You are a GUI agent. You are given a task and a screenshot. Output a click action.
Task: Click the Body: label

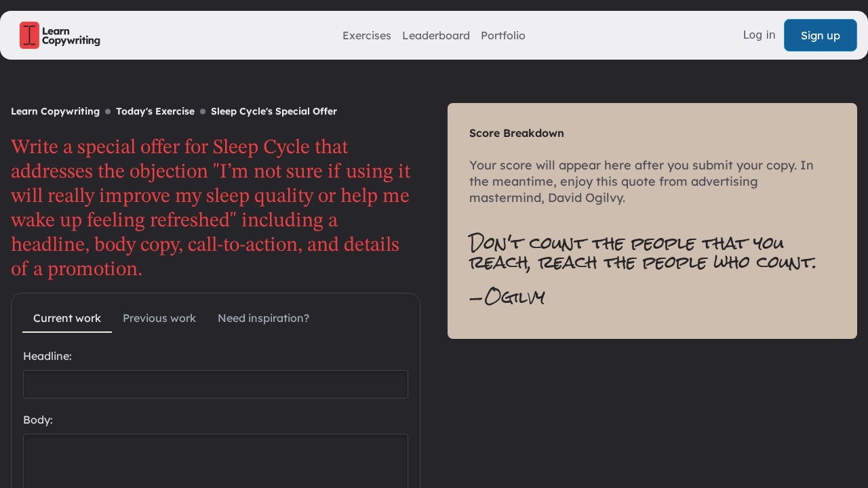click(x=38, y=420)
